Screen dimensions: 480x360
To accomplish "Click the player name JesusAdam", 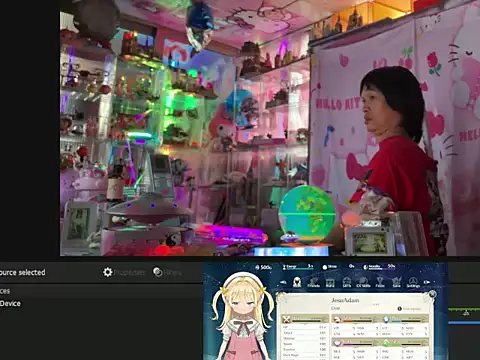I will pyautogui.click(x=345, y=300).
